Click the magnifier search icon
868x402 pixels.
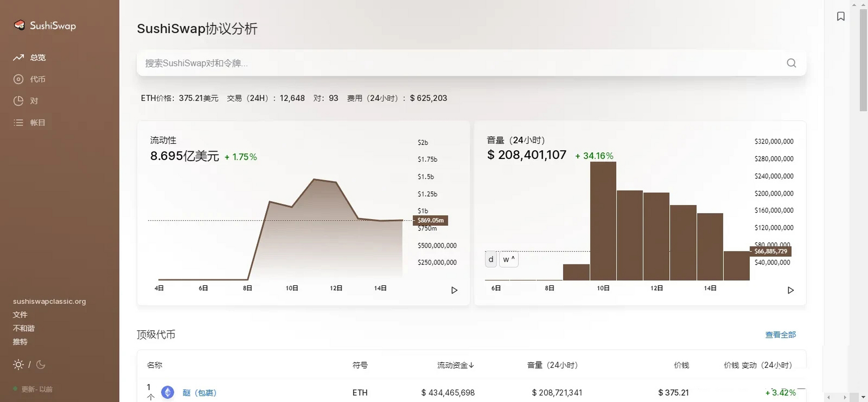point(791,63)
